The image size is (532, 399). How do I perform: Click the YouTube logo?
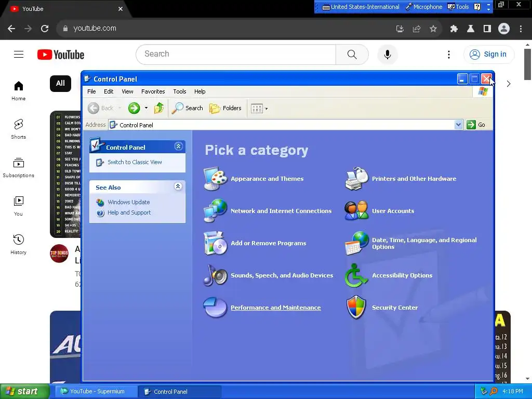pyautogui.click(x=61, y=55)
